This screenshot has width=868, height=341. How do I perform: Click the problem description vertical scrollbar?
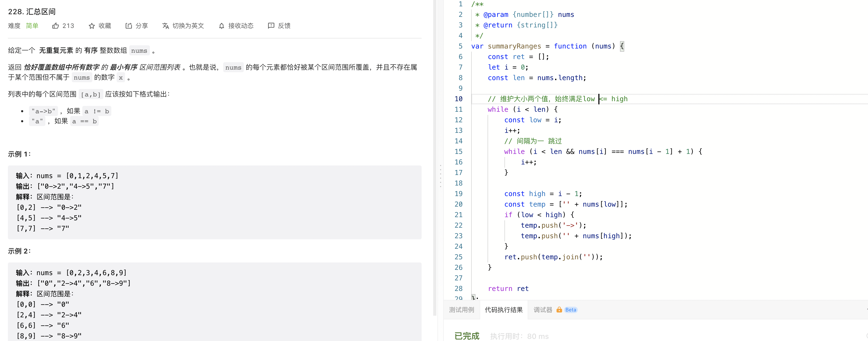[x=435, y=158]
